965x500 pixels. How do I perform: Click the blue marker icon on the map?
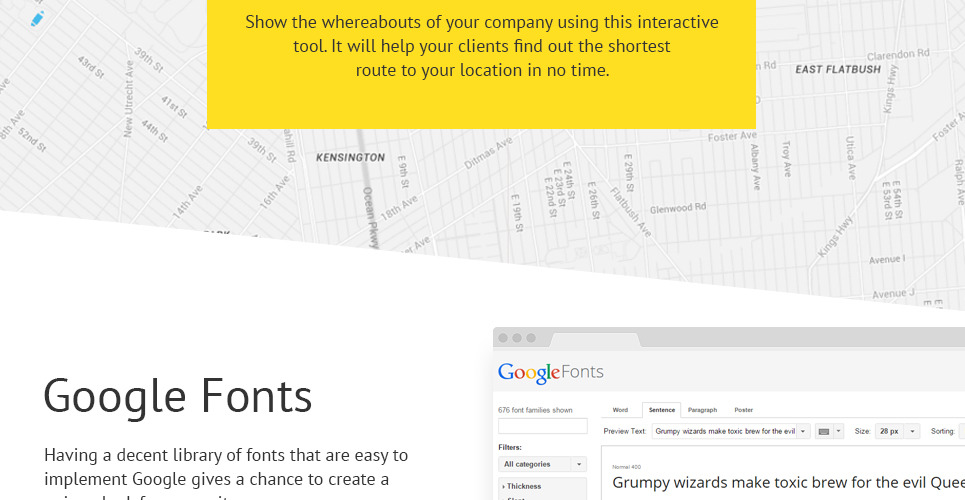pyautogui.click(x=37, y=18)
